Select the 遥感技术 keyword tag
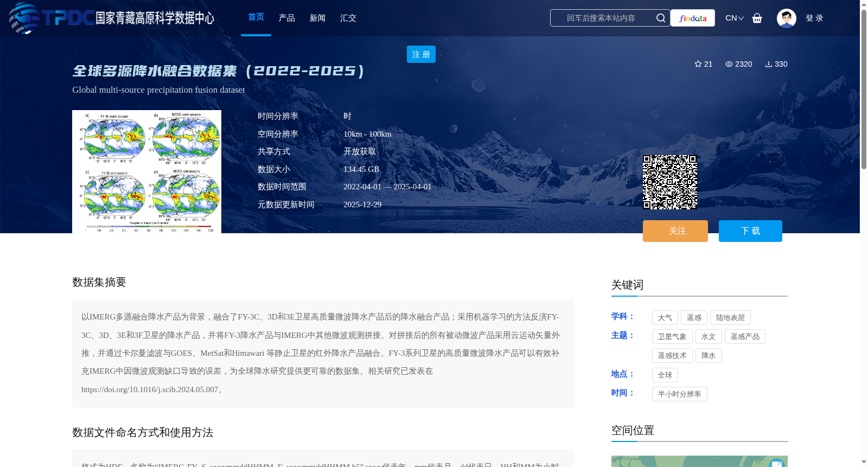The width and height of the screenshot is (868, 467). (x=672, y=356)
